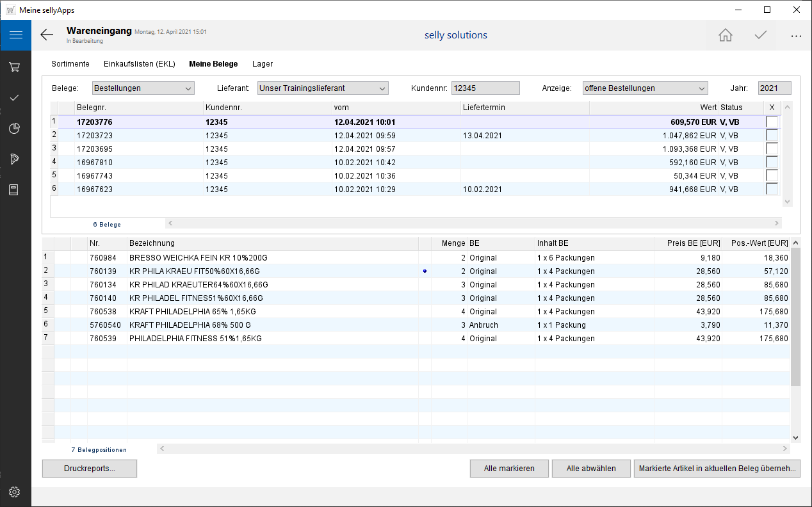812x507 pixels.
Task: Open the Lager tab
Action: tap(263, 64)
